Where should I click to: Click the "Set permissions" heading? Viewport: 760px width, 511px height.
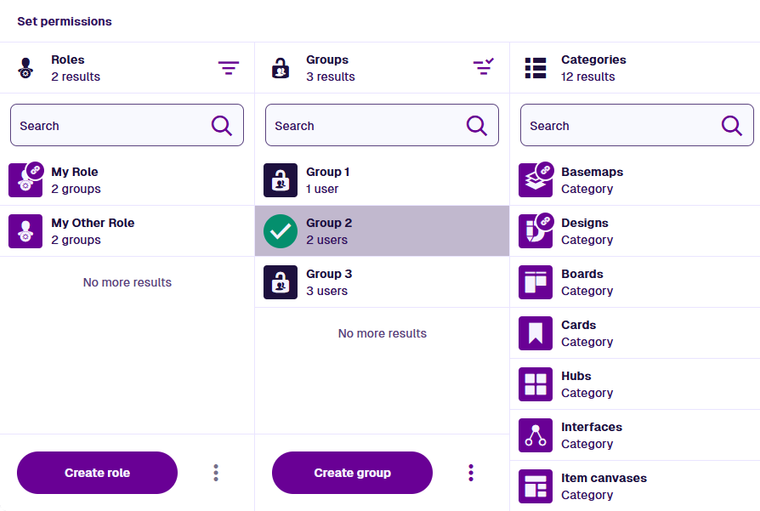(64, 21)
